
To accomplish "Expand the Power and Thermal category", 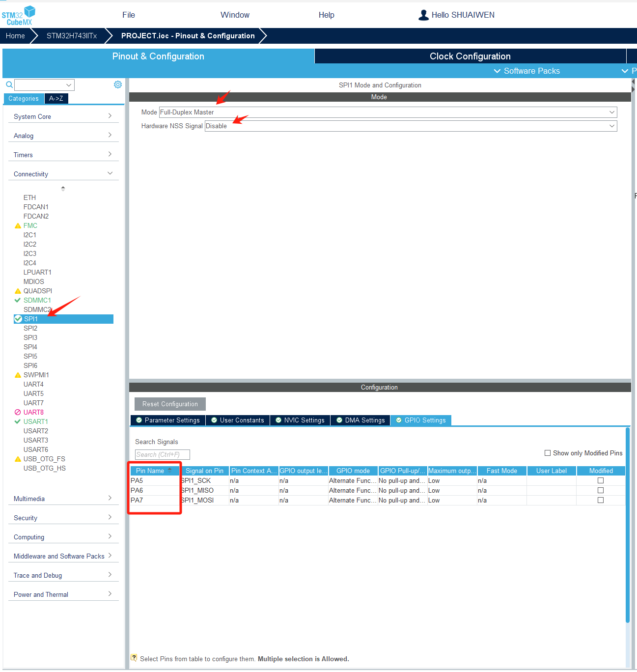I will click(63, 594).
